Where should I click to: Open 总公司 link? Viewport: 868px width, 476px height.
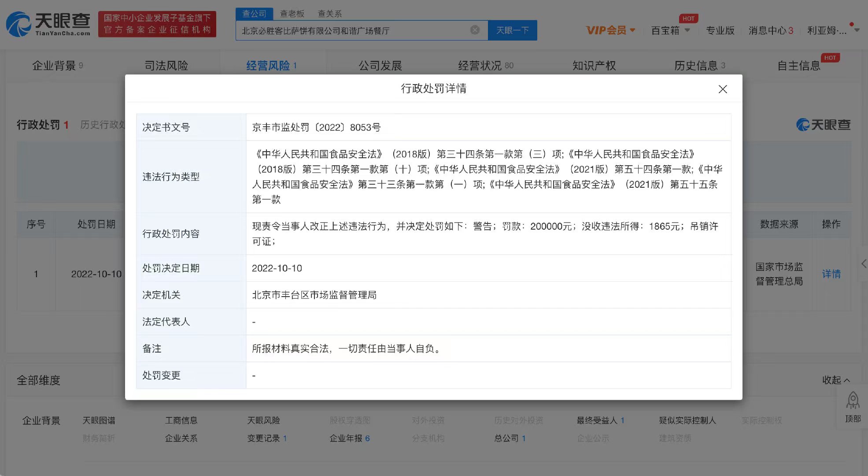click(510, 438)
